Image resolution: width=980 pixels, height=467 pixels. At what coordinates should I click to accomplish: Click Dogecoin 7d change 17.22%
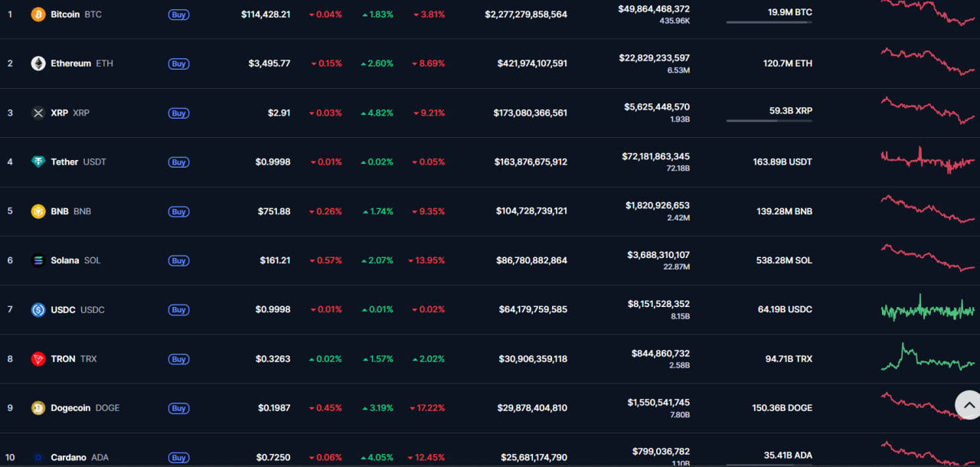point(426,408)
